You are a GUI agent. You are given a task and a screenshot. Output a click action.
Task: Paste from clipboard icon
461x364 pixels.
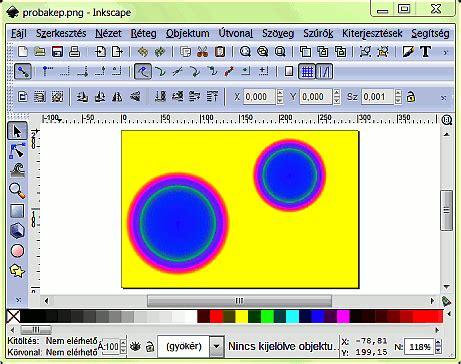(220, 52)
